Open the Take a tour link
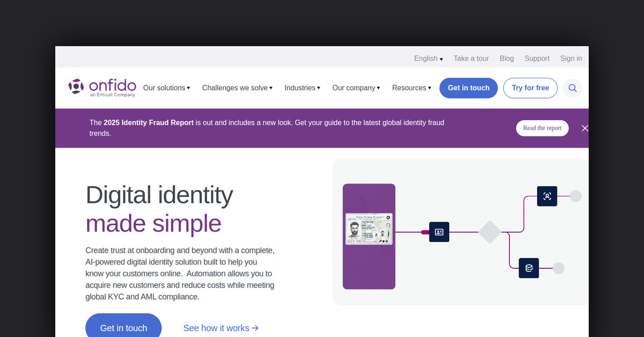644x337 pixels. pyautogui.click(x=471, y=58)
